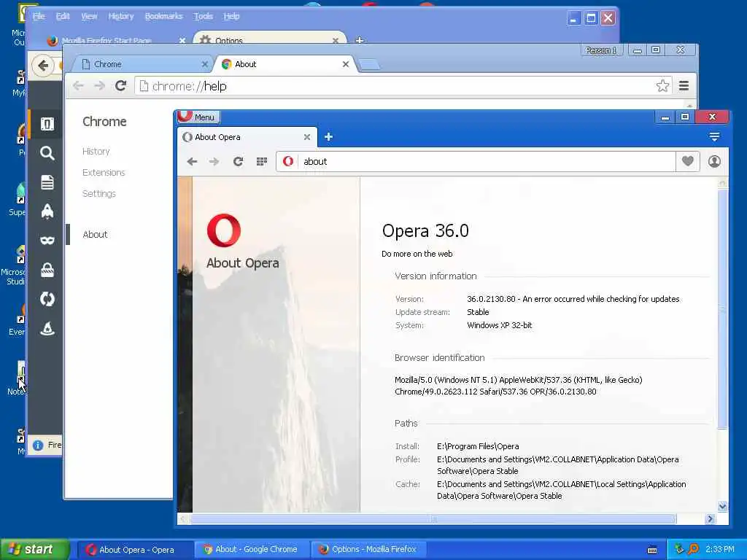The image size is (747, 560).
Task: Close the Chrome tab labeled Chrome
Action: pos(204,64)
